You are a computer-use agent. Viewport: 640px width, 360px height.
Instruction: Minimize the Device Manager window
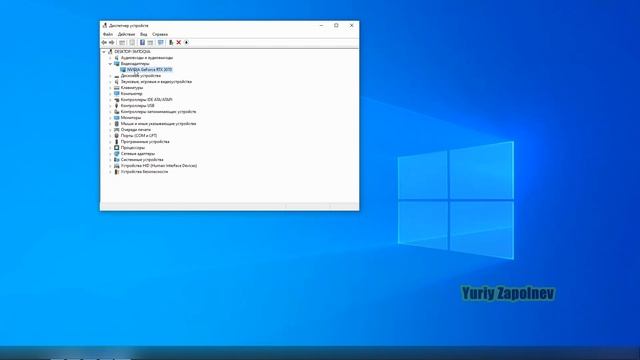pos(322,25)
